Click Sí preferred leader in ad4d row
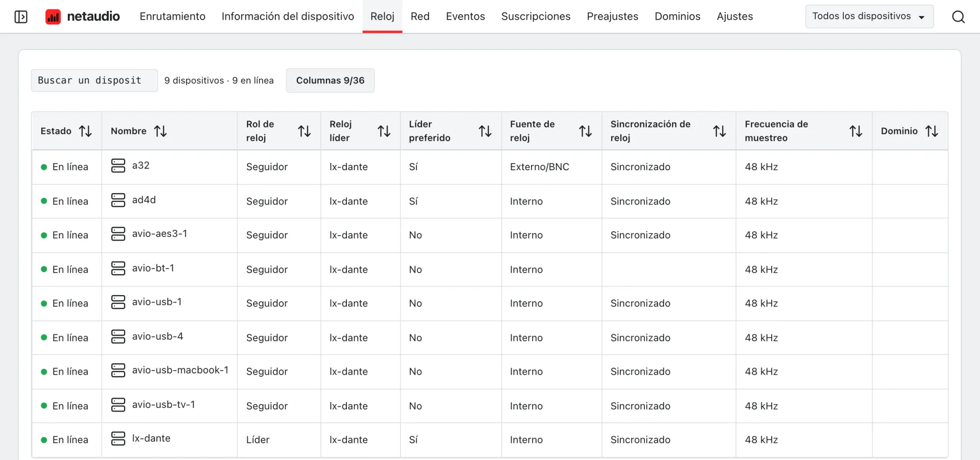The width and height of the screenshot is (980, 460). [414, 201]
